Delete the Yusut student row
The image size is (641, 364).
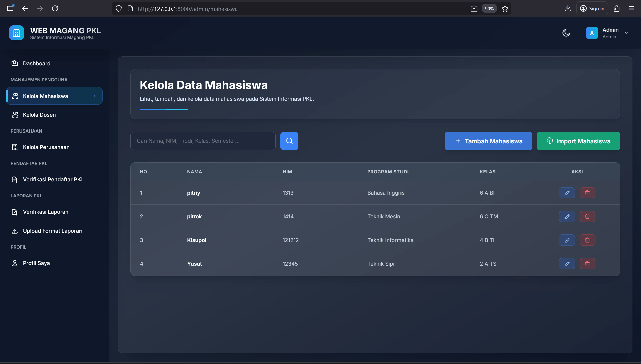(x=587, y=264)
